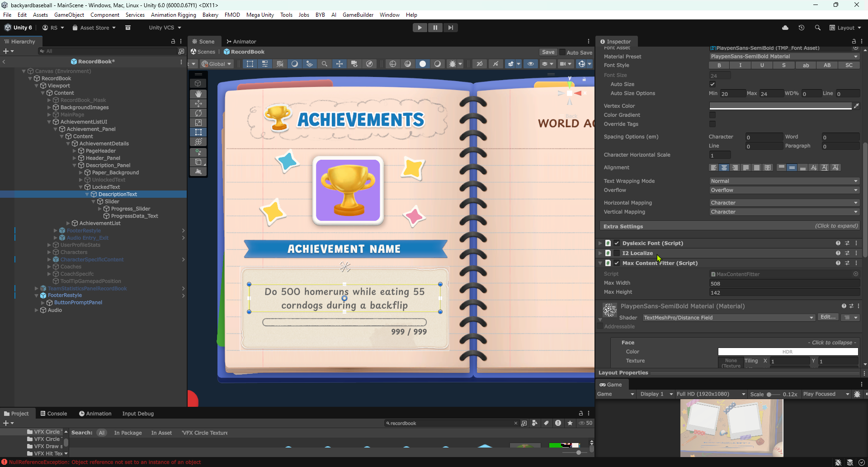
Task: Select the Hand view tool in Scene
Action: [198, 94]
